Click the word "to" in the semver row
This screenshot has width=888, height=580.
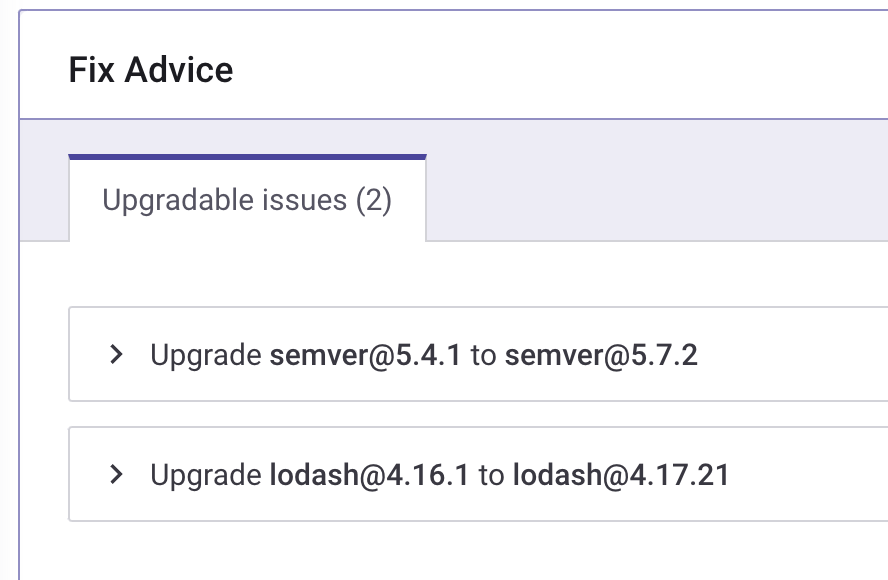(483, 355)
